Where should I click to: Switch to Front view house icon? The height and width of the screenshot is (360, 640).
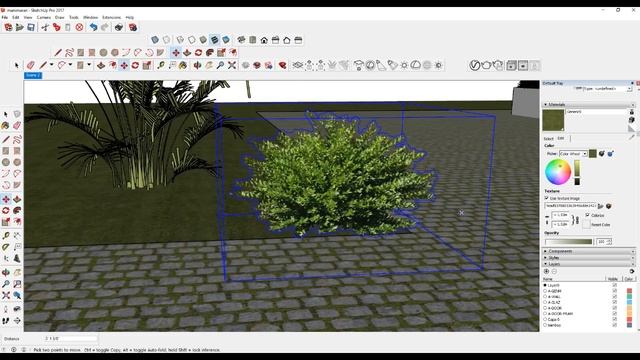point(264,40)
